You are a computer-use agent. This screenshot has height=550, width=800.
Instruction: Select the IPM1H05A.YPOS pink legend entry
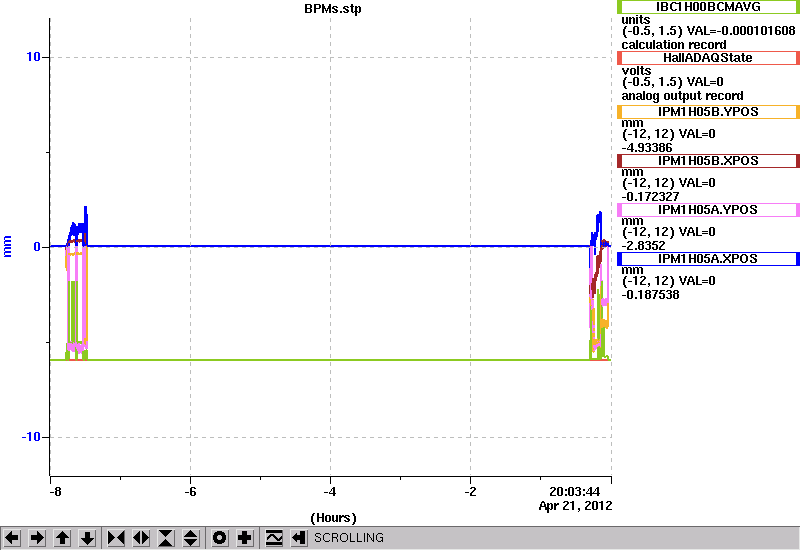click(x=708, y=210)
